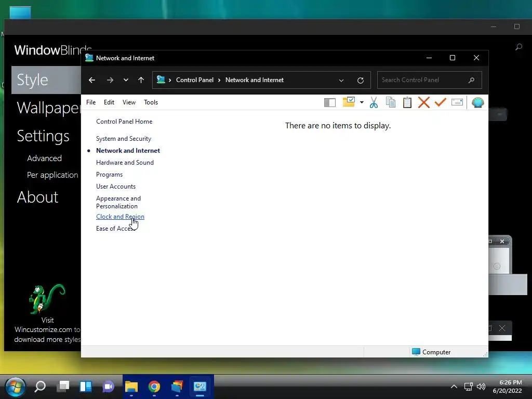Click the red X Delete icon
The image size is (532, 399).
(424, 102)
